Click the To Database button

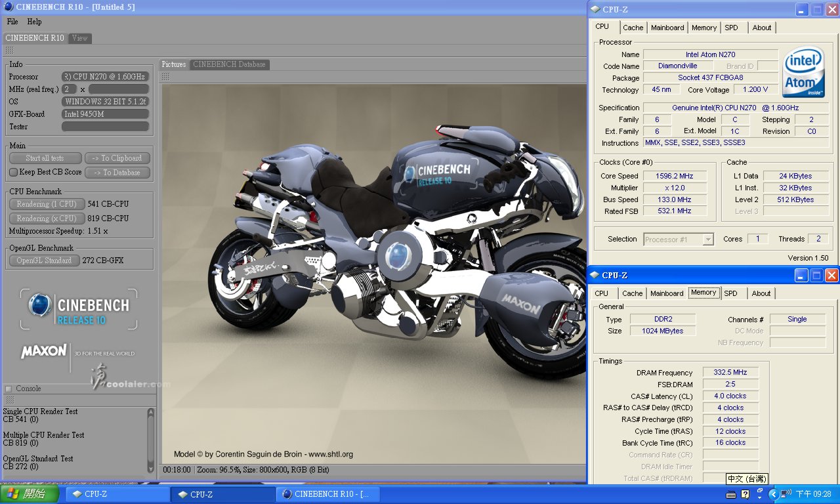click(117, 173)
